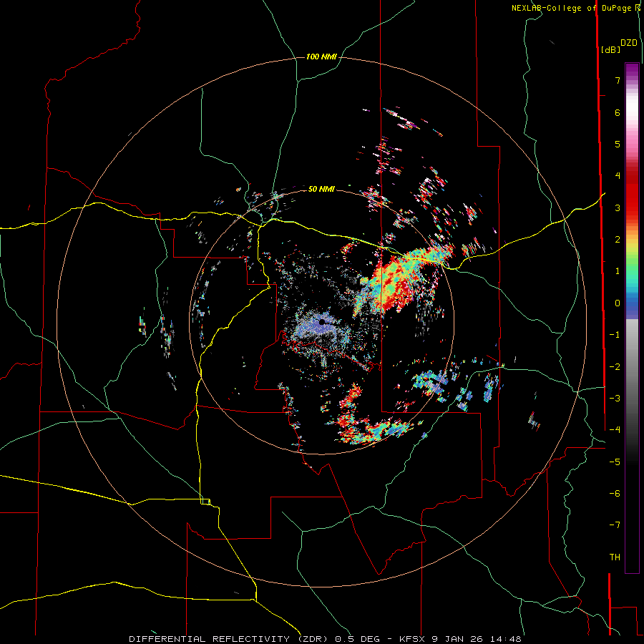Click the scale value 3 on the legend

point(618,208)
